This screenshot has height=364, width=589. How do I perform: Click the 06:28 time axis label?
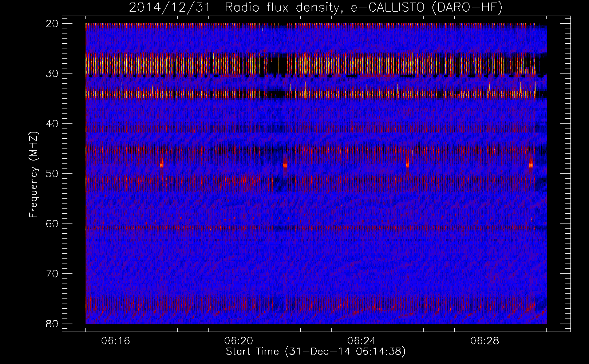pos(485,341)
